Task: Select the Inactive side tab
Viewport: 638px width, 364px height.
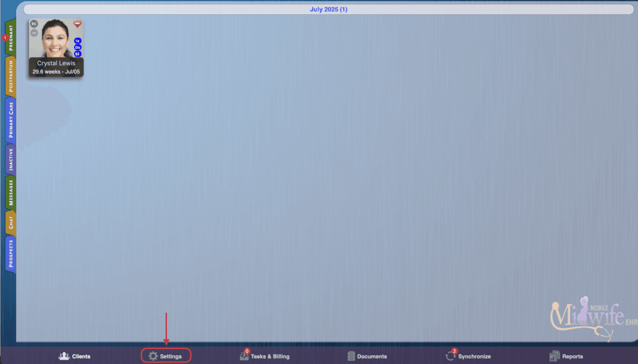Action: click(11, 159)
